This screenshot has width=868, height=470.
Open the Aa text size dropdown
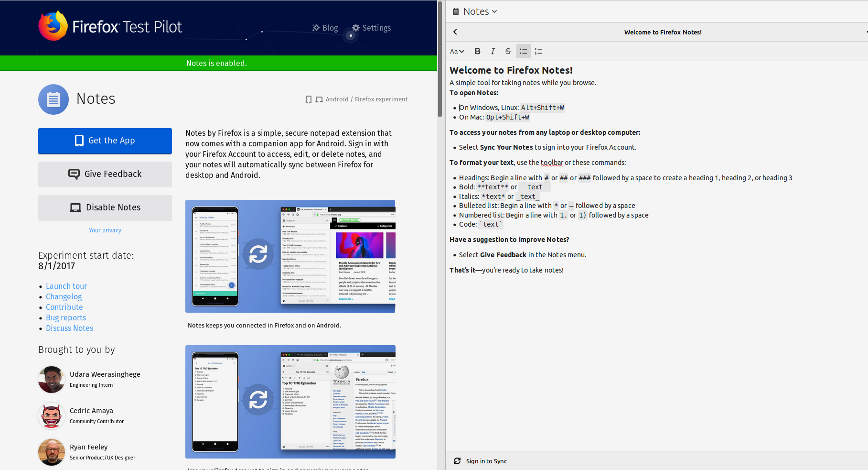pos(457,51)
